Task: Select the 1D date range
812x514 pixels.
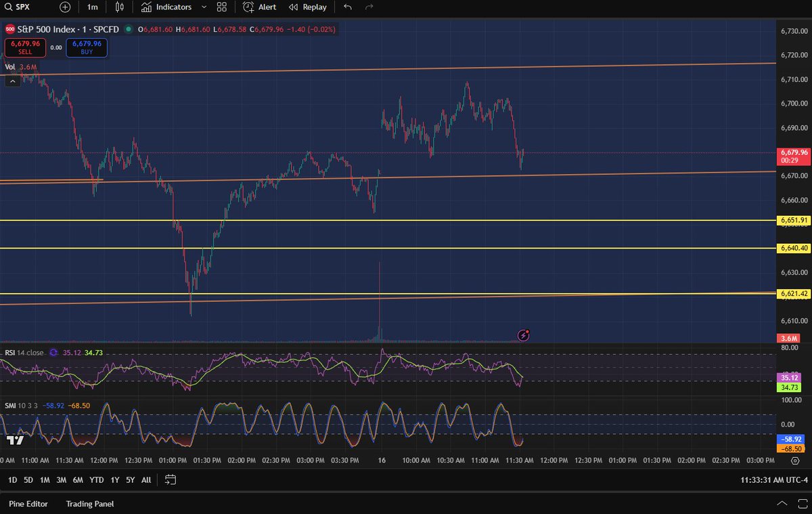Action: [13, 480]
